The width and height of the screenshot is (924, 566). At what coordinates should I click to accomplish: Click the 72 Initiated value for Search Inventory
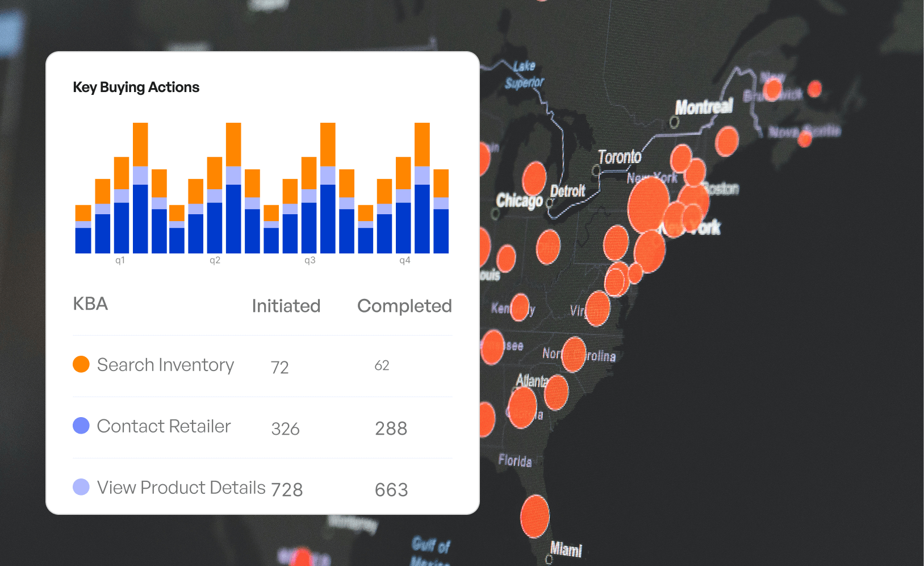(x=279, y=367)
